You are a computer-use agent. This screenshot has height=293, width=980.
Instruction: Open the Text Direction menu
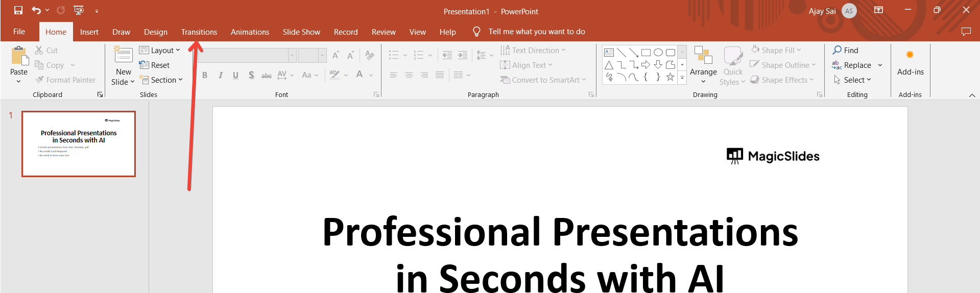(x=533, y=50)
